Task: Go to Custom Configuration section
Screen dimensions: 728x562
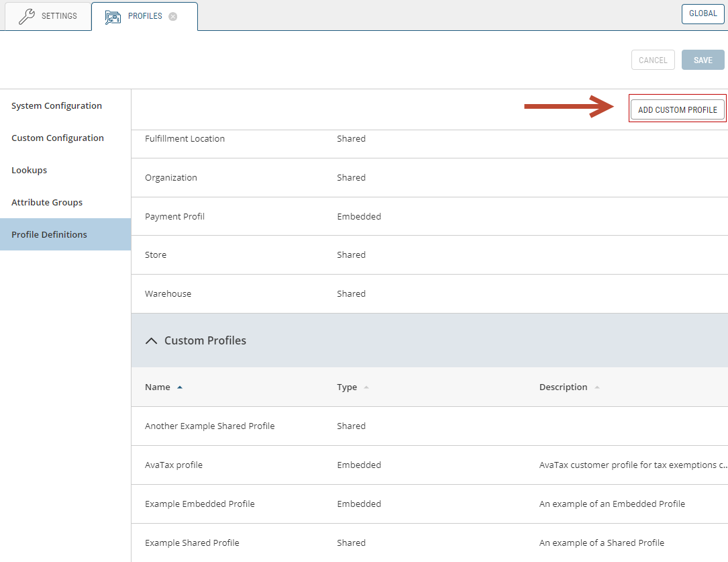Action: click(58, 138)
